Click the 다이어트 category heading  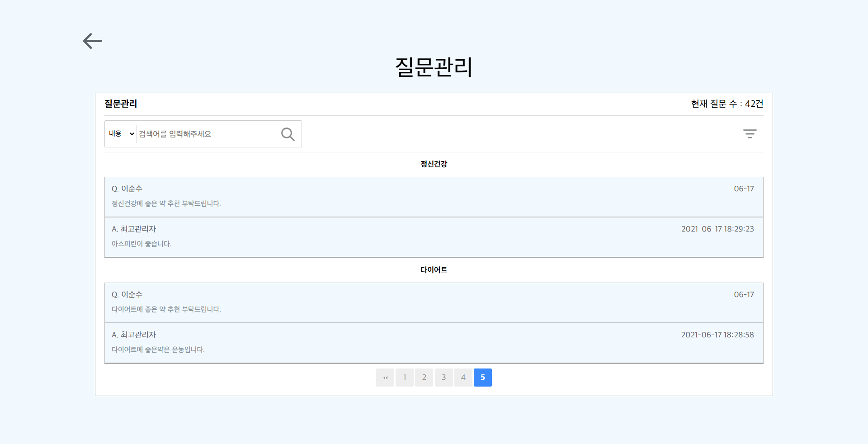point(434,270)
